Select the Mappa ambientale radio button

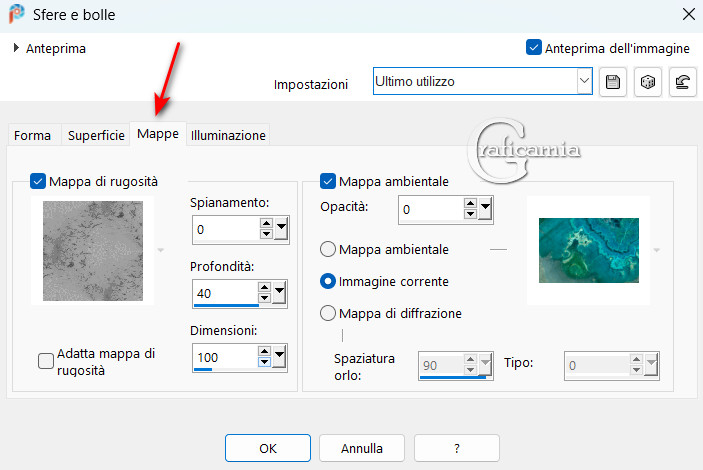click(328, 249)
